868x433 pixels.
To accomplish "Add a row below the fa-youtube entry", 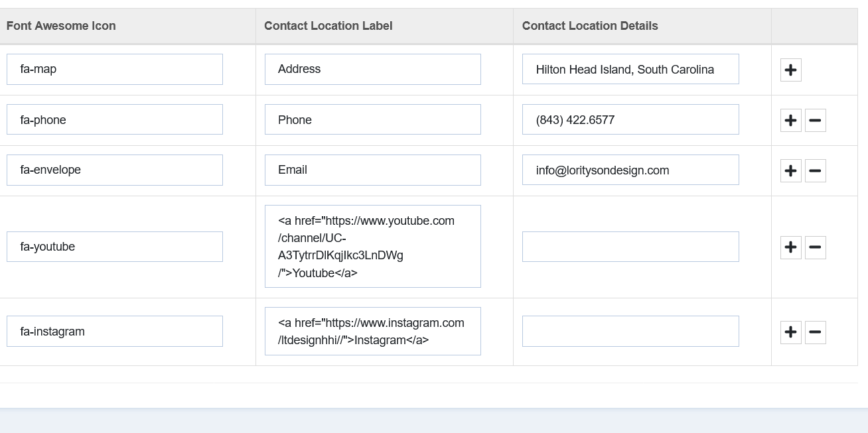I will [790, 247].
